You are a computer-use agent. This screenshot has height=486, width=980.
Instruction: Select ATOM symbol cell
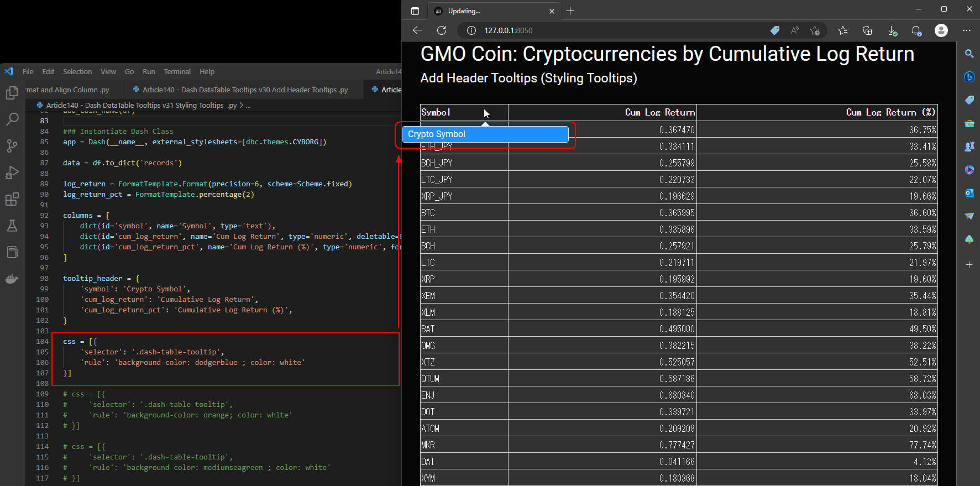[x=464, y=428]
